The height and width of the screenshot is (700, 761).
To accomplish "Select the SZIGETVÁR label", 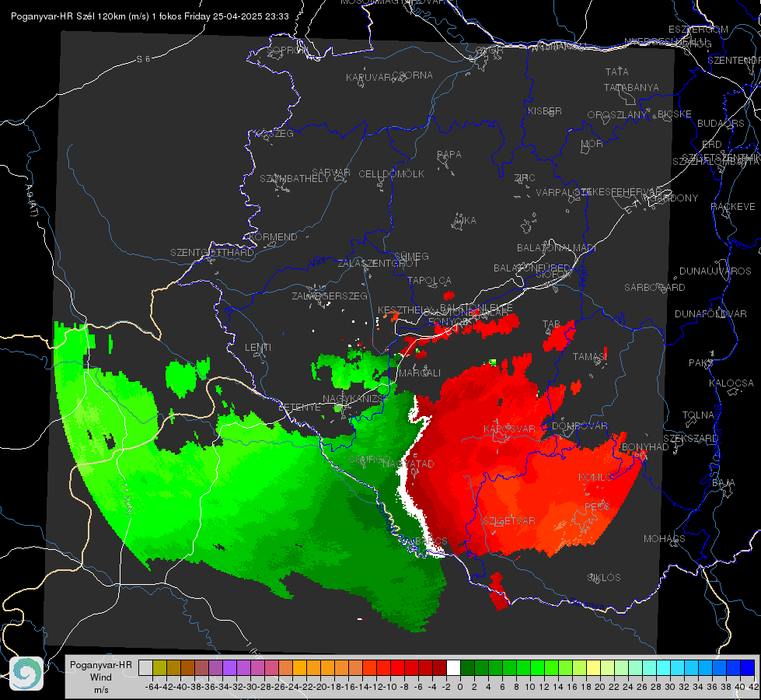I will click(509, 521).
